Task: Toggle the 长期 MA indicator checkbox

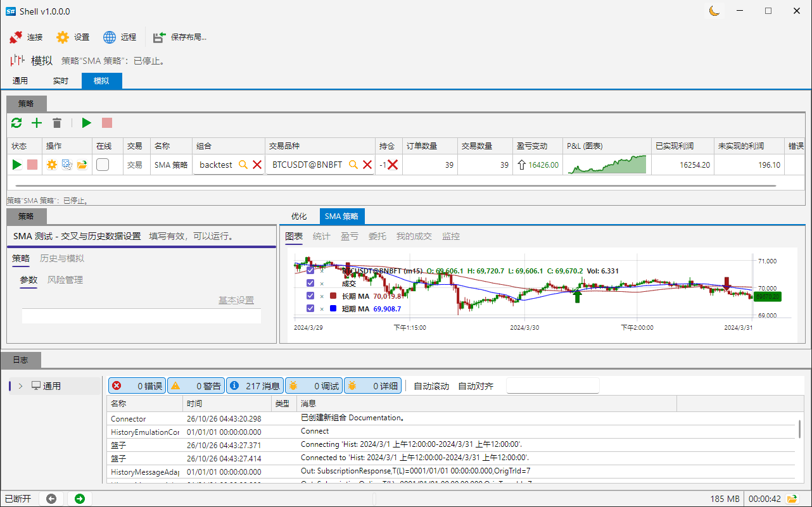Action: [x=310, y=296]
